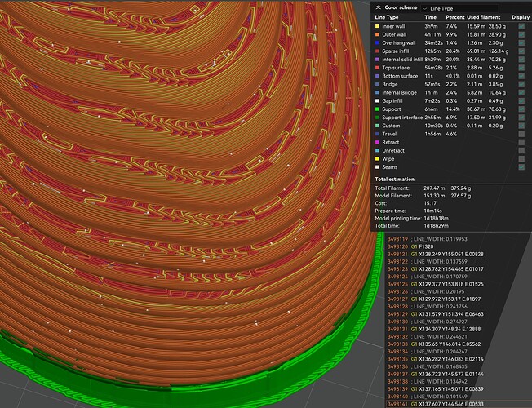Viewport: 532px width, 408px height.
Task: Select G-code line 3498125
Action: (436, 284)
